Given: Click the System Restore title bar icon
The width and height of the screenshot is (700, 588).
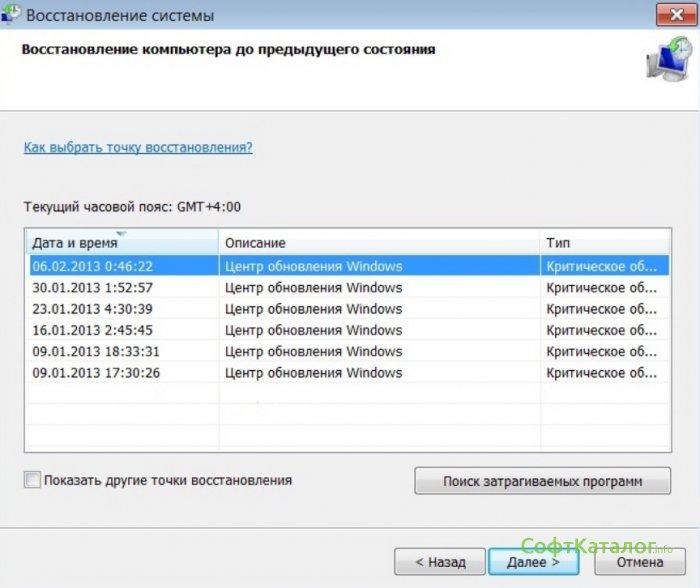Looking at the screenshot, I should pyautogui.click(x=10, y=13).
